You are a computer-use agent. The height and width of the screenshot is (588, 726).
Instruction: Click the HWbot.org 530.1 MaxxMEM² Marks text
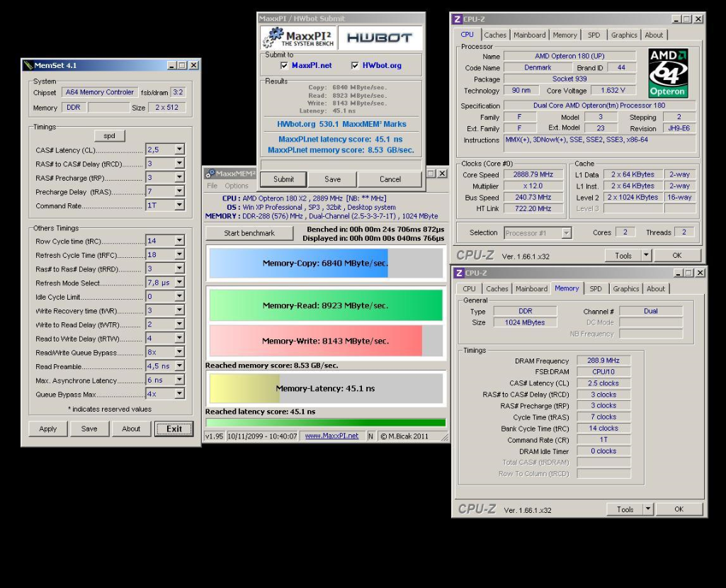[341, 124]
